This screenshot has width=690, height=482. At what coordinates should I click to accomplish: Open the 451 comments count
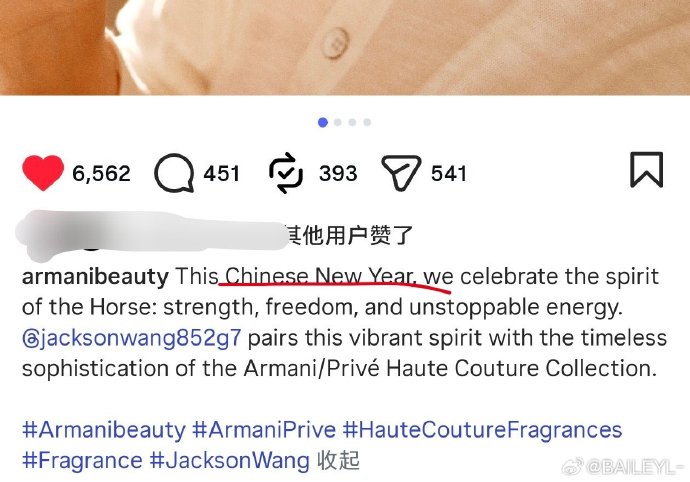[x=222, y=173]
